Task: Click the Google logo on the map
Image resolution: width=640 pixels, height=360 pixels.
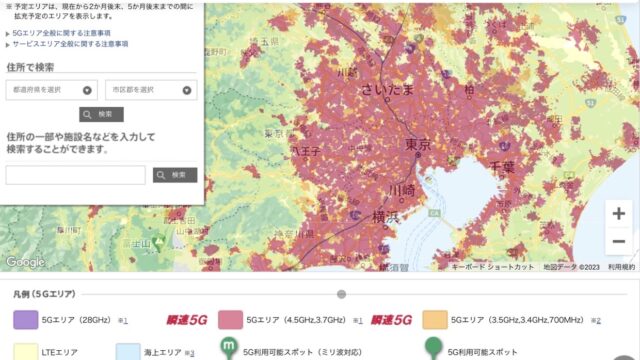Action: coord(25,262)
